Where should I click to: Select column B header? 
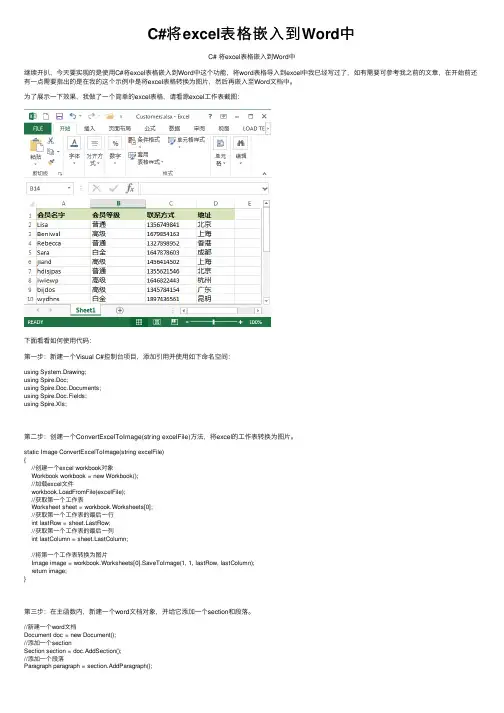(118, 204)
